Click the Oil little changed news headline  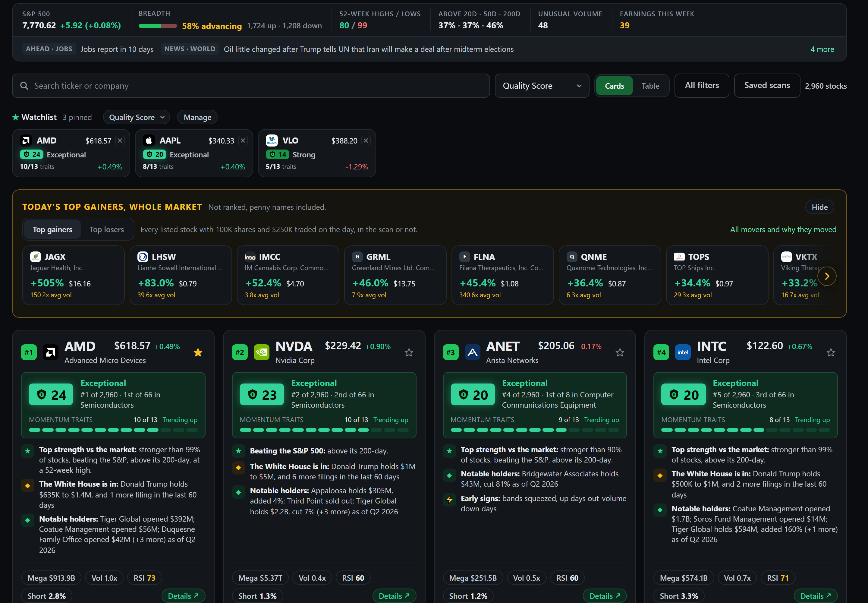[x=368, y=49]
